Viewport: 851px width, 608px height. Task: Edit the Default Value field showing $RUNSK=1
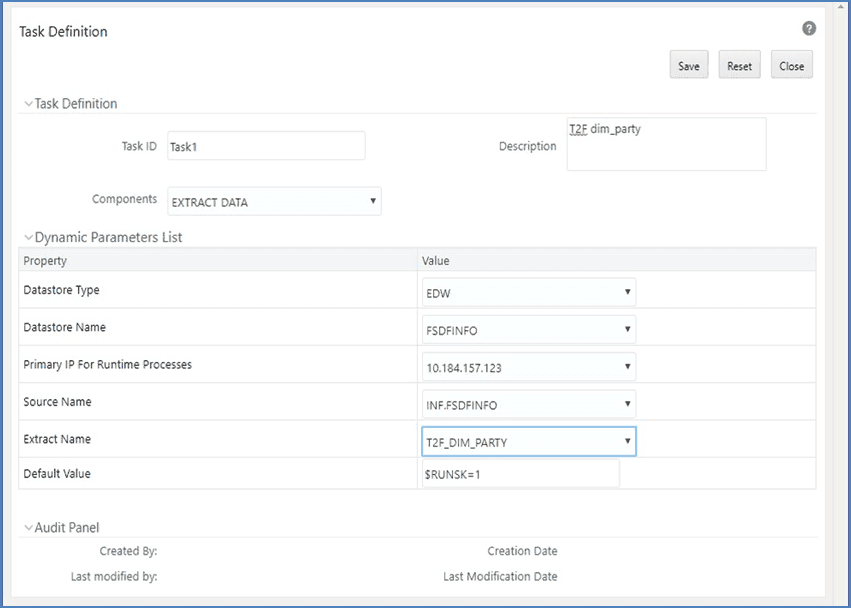click(x=520, y=473)
